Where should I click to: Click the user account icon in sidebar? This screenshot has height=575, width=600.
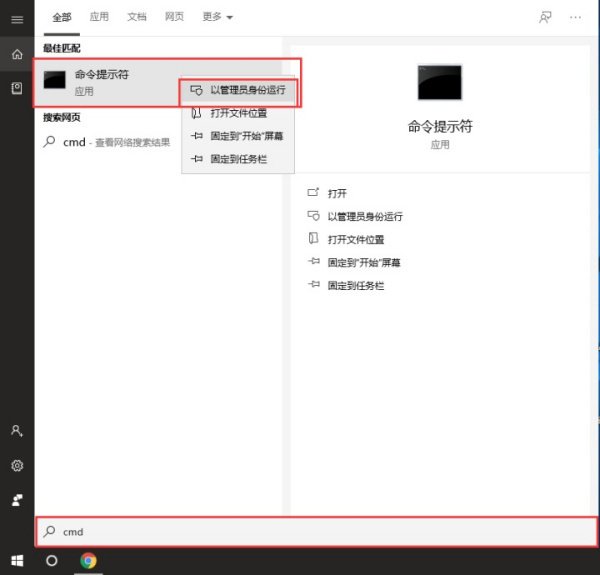pyautogui.click(x=17, y=431)
